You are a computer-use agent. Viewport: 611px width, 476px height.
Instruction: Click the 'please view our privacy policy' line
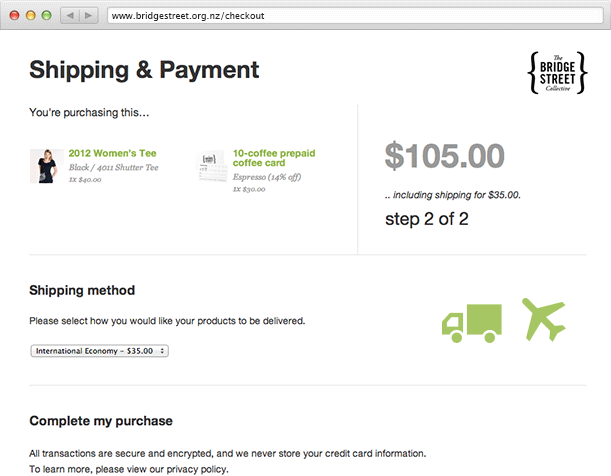click(129, 469)
